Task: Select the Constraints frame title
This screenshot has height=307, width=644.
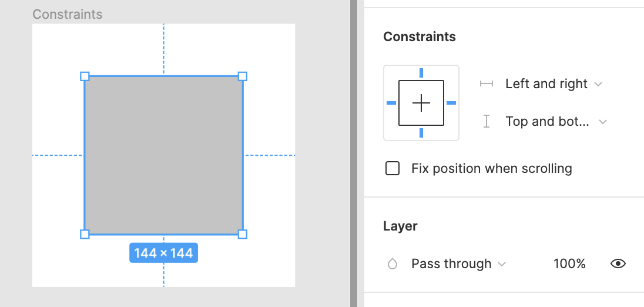Action: click(68, 14)
